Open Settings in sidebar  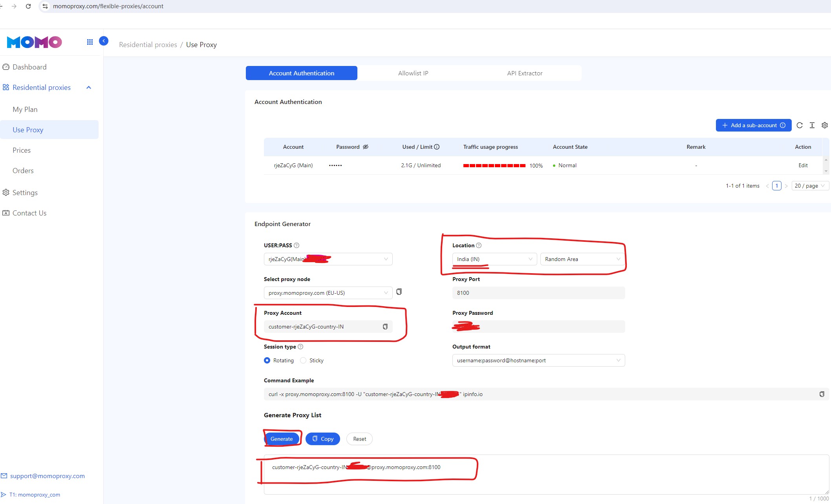point(25,193)
